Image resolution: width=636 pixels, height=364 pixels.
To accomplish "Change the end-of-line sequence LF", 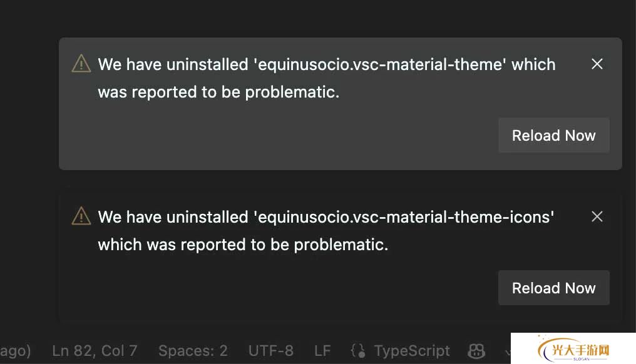I will click(x=322, y=351).
